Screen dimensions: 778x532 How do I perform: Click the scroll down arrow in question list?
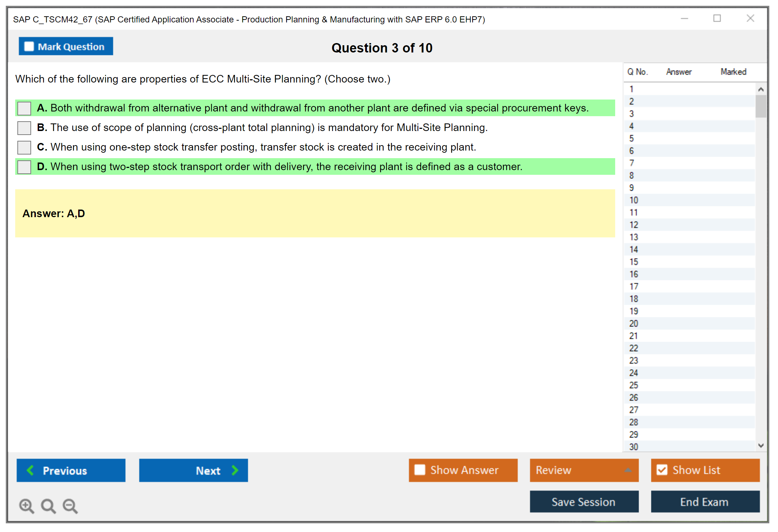pos(761,446)
